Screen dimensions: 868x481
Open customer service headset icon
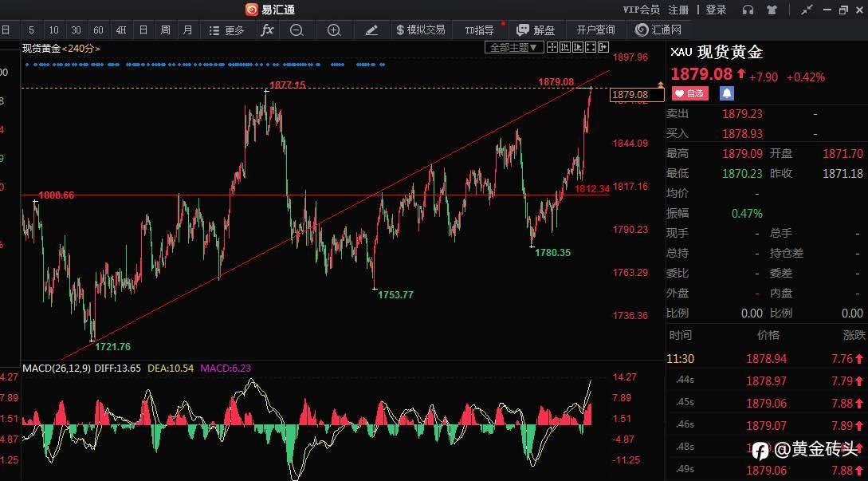click(x=748, y=10)
